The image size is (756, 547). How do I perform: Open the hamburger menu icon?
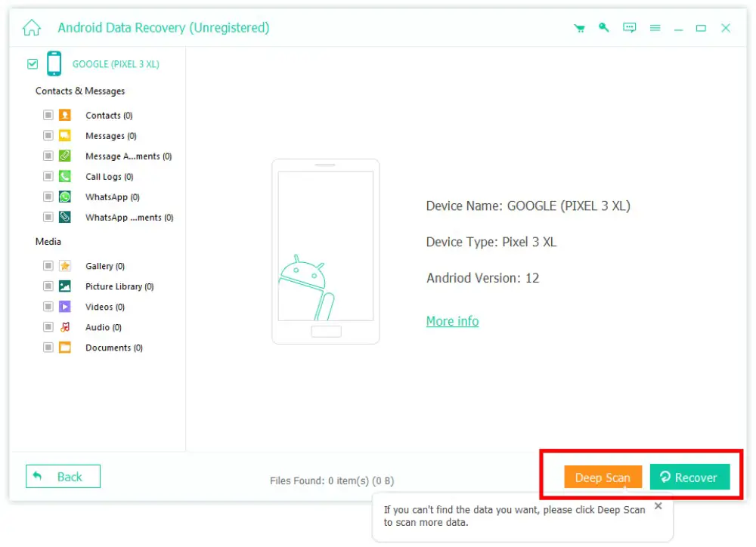655,28
